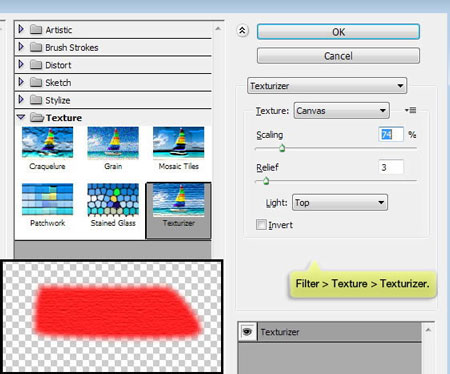Open the Texturizer filter dropdown

pos(327,86)
